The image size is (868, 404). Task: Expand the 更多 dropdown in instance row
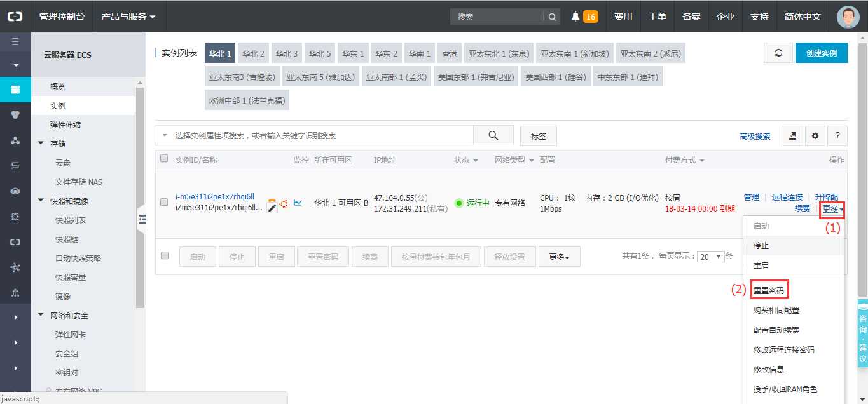click(833, 208)
